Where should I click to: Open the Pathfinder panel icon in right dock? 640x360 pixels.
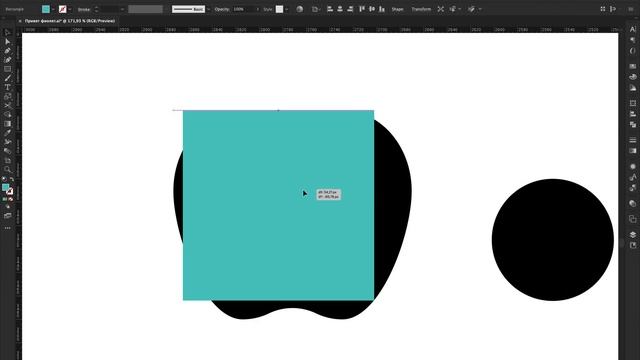633,124
